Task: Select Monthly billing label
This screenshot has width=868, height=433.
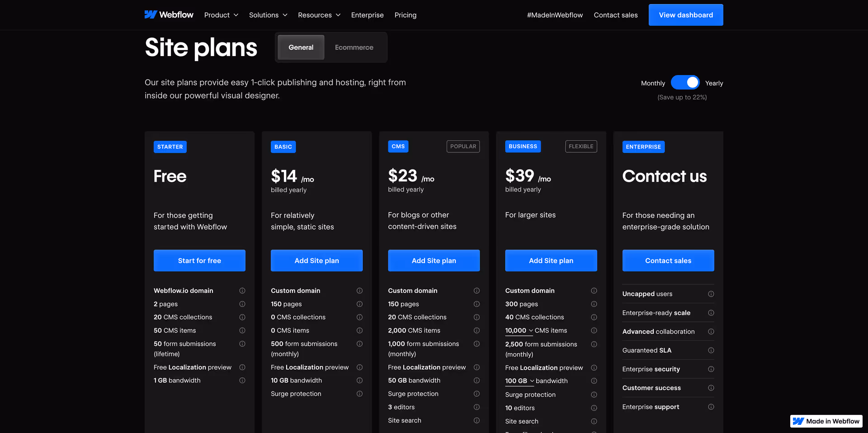Action: coord(653,83)
